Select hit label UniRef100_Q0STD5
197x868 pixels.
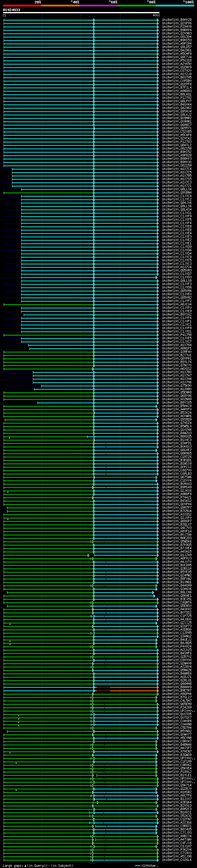tap(177, 714)
